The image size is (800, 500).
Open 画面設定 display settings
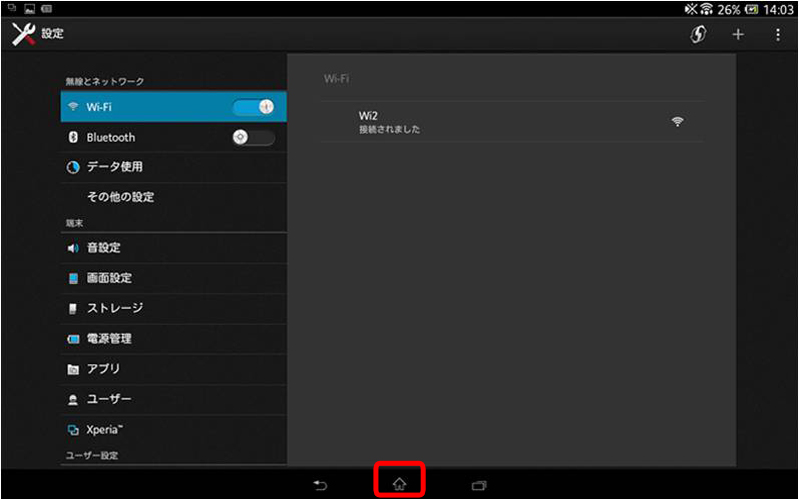[173, 278]
